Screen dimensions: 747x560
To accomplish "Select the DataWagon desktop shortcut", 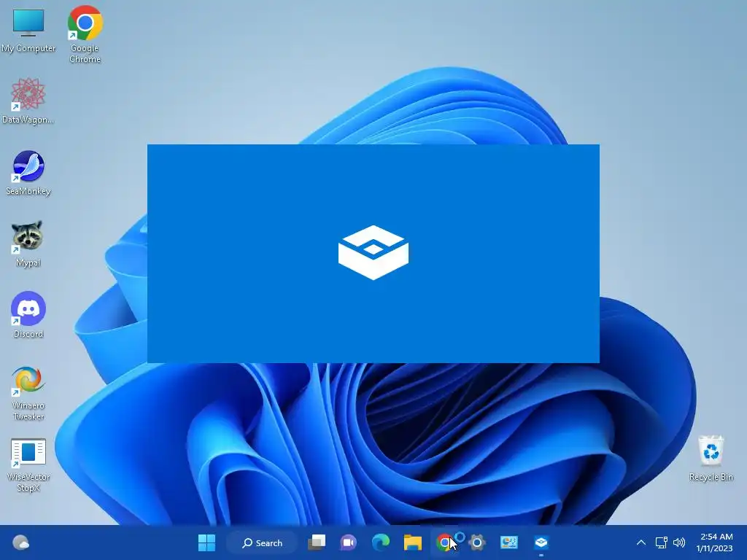I will tap(28, 101).
